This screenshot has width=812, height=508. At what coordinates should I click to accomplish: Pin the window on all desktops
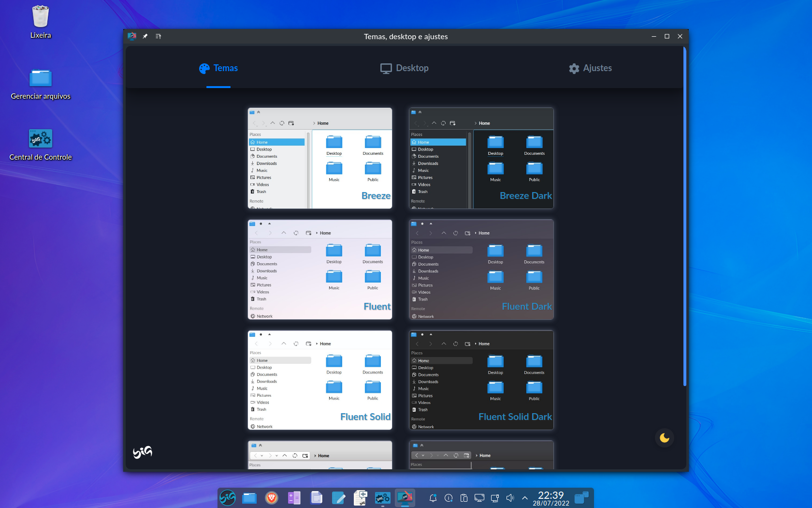pyautogui.click(x=145, y=36)
